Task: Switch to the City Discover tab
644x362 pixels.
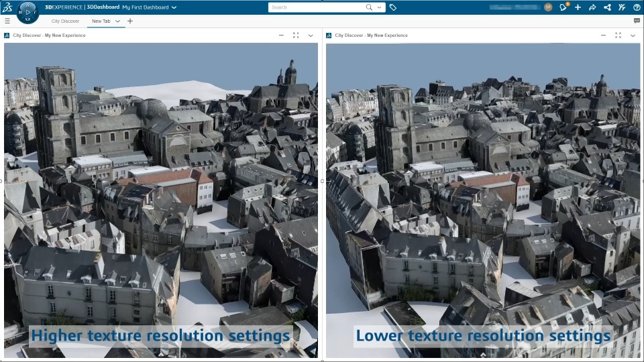Action: pos(65,21)
